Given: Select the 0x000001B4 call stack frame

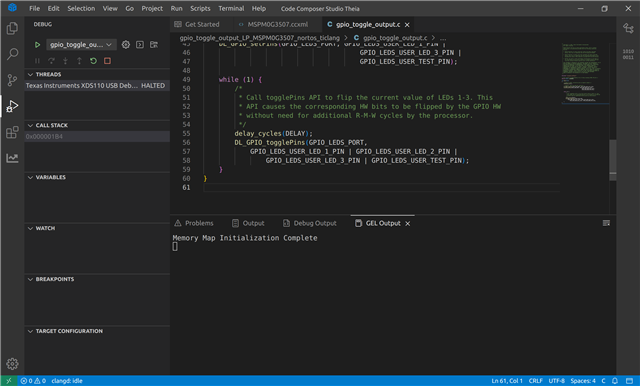Looking at the screenshot, I should pos(97,136).
